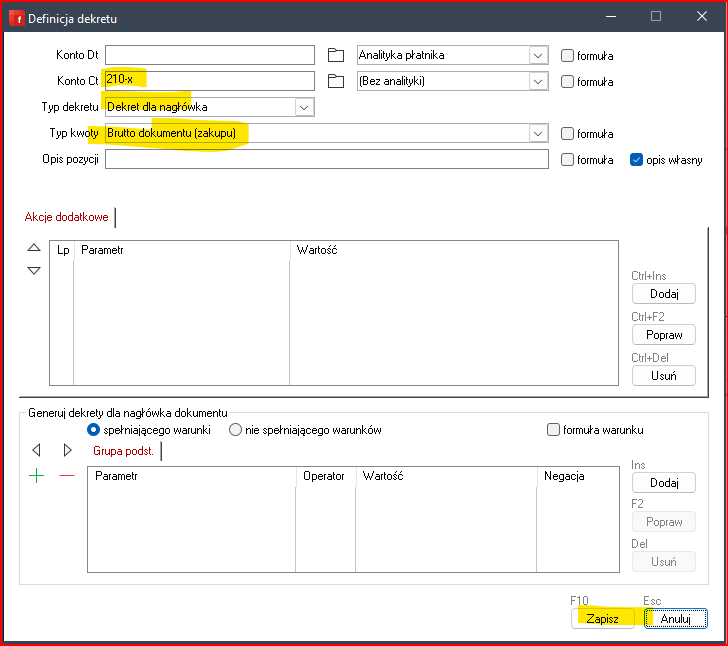Image resolution: width=728 pixels, height=646 pixels.
Task: Open the Typ dekretu dropdown
Action: click(304, 107)
